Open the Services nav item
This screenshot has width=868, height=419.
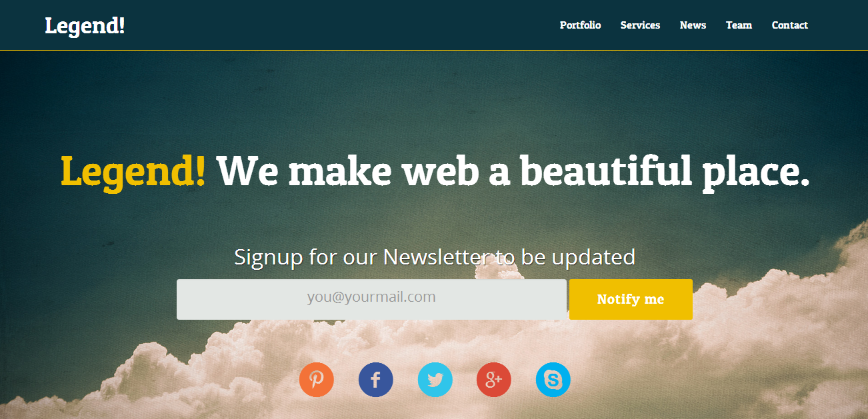[640, 25]
